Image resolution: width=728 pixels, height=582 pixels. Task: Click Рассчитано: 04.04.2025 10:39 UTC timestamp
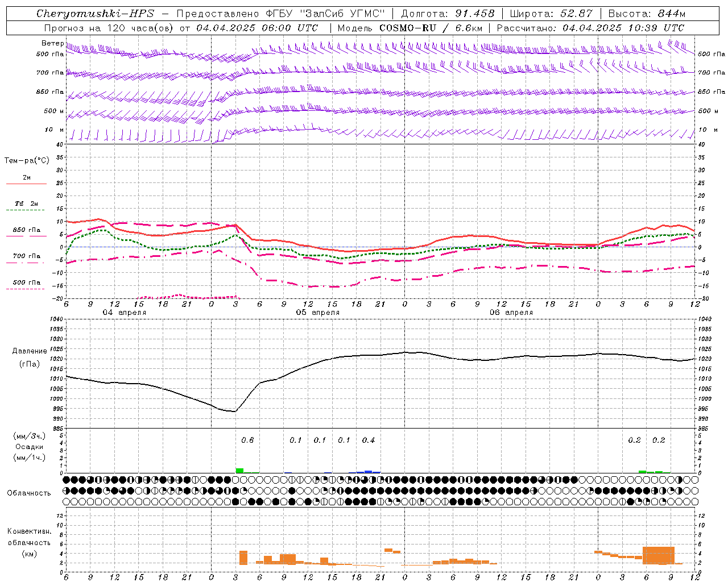point(591,28)
